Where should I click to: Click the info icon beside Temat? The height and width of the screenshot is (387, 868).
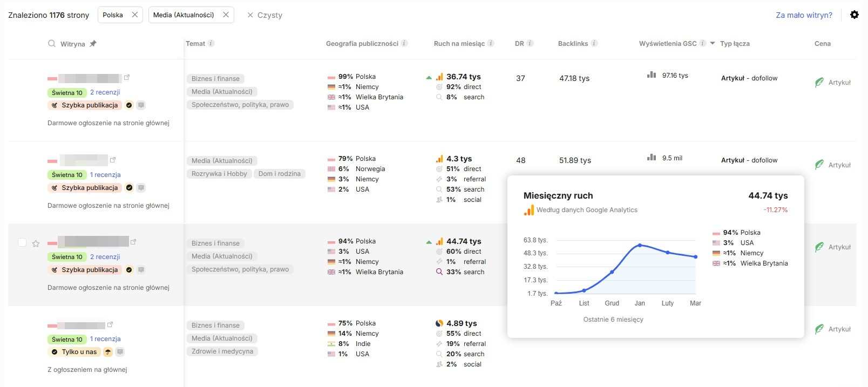click(x=211, y=43)
